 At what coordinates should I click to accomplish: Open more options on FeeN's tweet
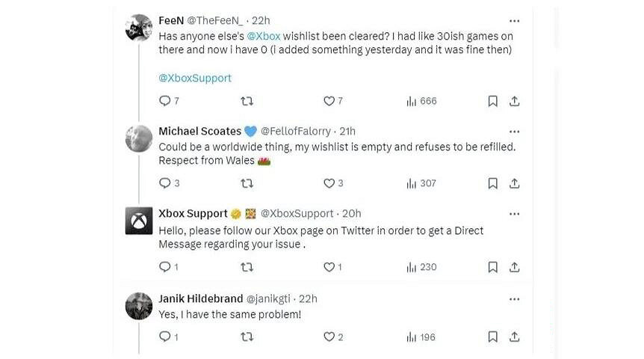point(514,21)
